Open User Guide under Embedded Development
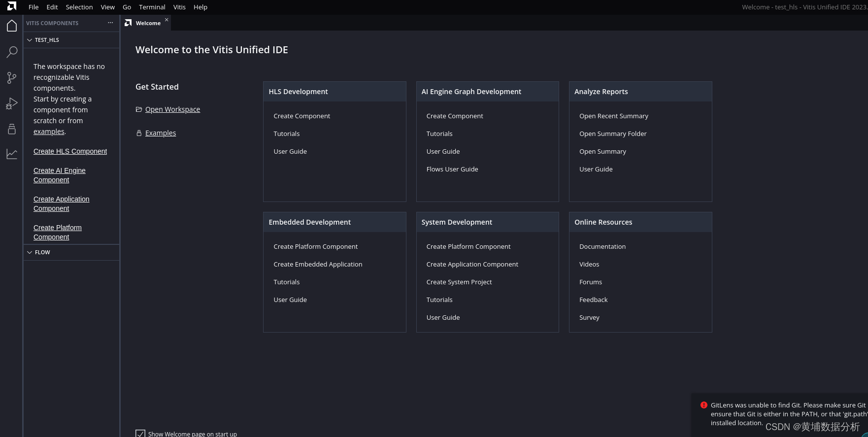 pos(290,300)
